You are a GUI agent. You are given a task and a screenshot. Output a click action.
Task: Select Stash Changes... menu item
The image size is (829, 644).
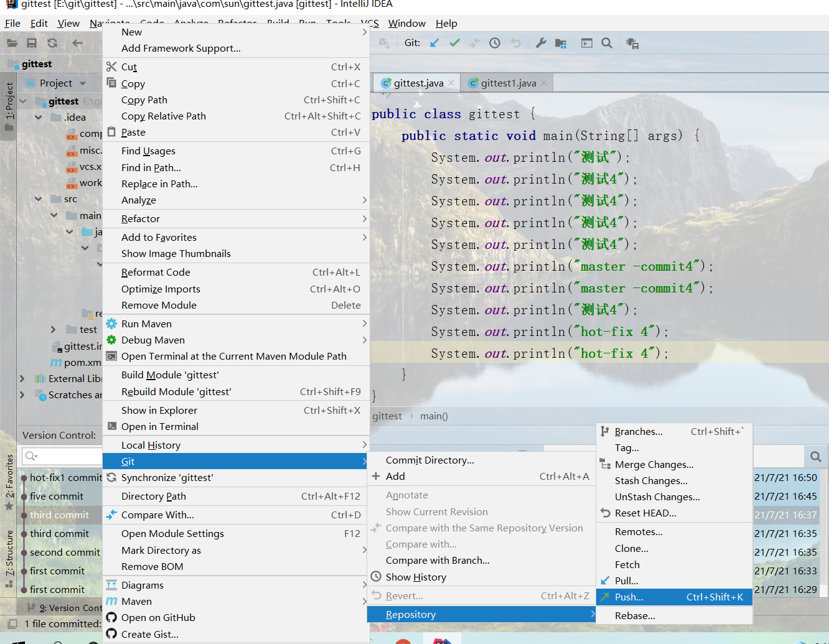coord(674,480)
